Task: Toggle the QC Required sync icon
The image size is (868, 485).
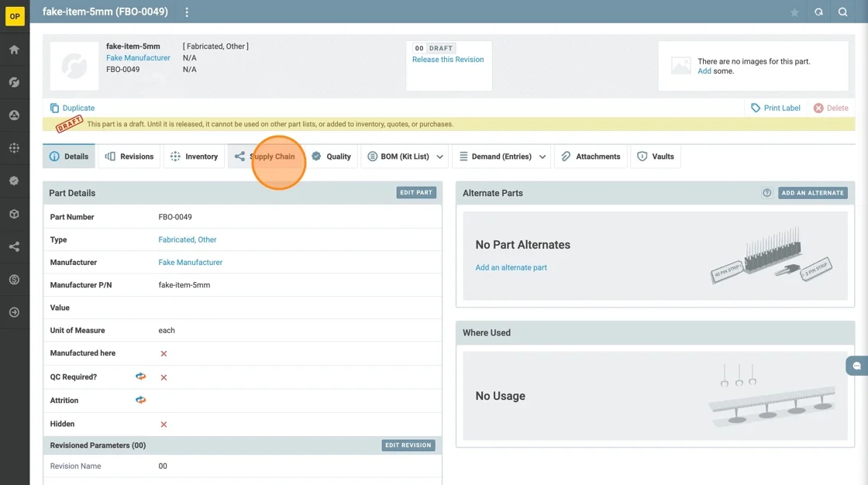Action: point(140,377)
